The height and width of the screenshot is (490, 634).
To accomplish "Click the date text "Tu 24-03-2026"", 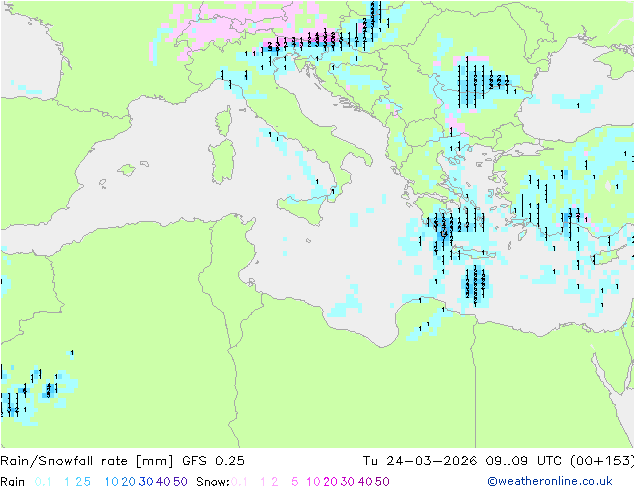I will (x=419, y=461).
